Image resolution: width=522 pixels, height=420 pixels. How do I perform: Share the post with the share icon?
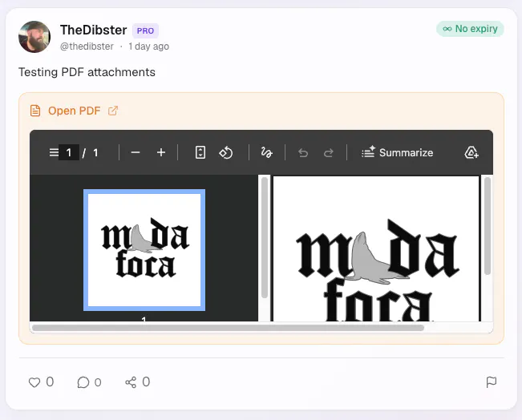[131, 382]
